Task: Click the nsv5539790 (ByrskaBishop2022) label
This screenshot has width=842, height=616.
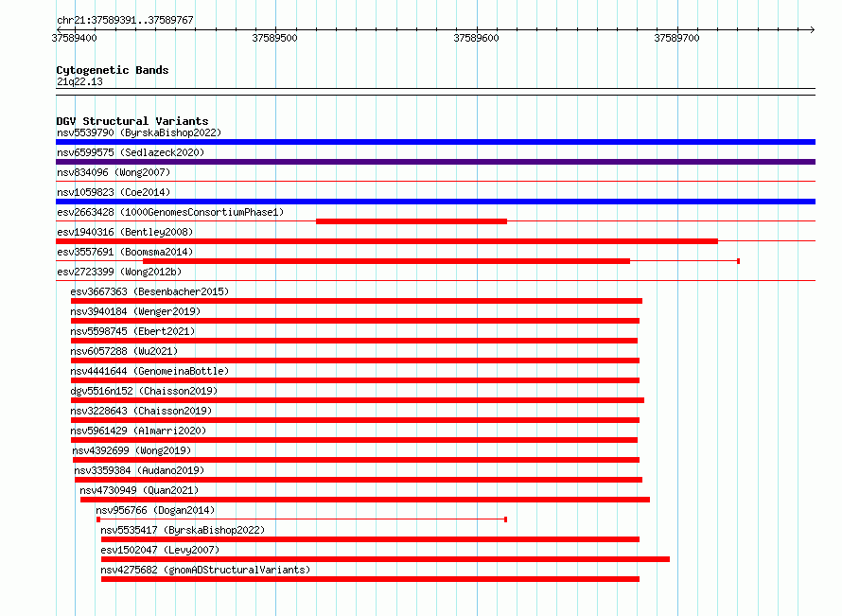Action: [139, 132]
